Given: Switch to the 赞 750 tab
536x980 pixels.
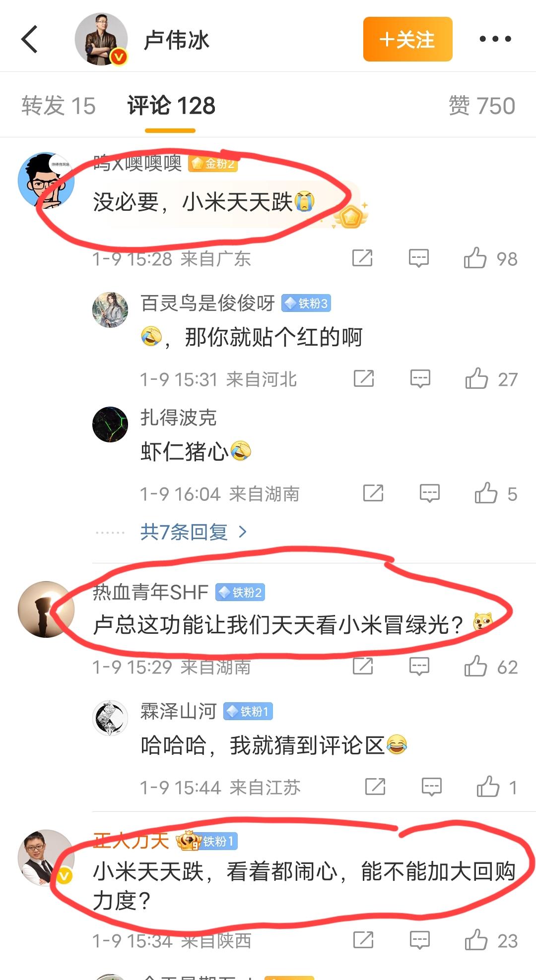Looking at the screenshot, I should 482,106.
